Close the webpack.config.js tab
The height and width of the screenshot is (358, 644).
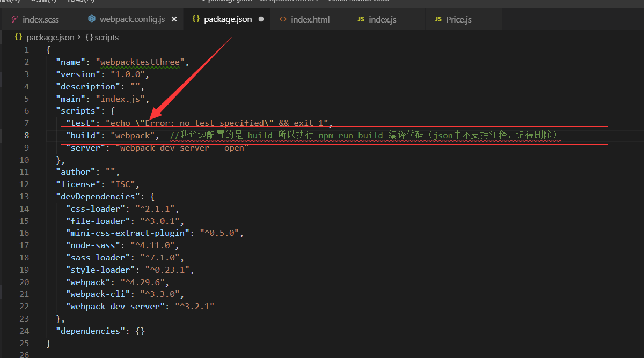[174, 18]
